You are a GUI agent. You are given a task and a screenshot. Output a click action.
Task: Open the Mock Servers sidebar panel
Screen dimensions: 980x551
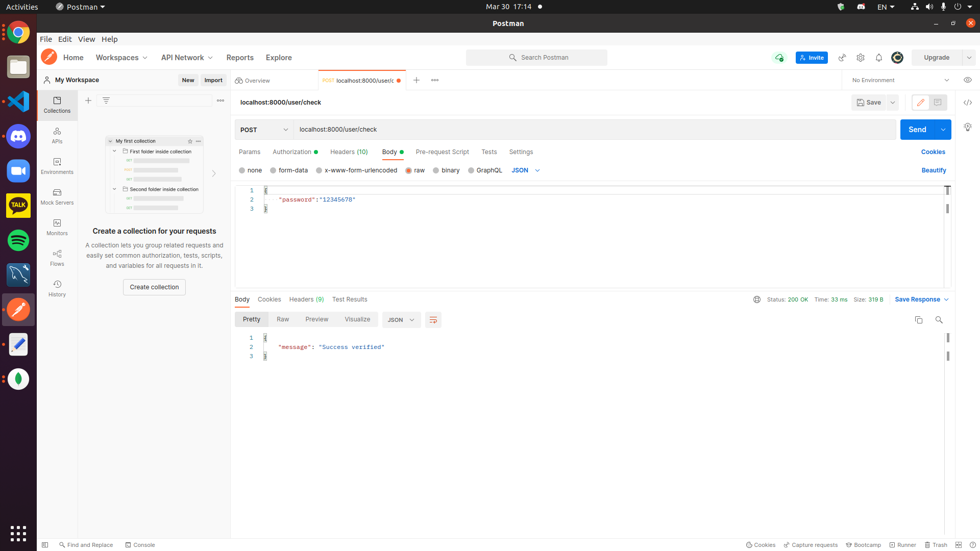tap(57, 197)
